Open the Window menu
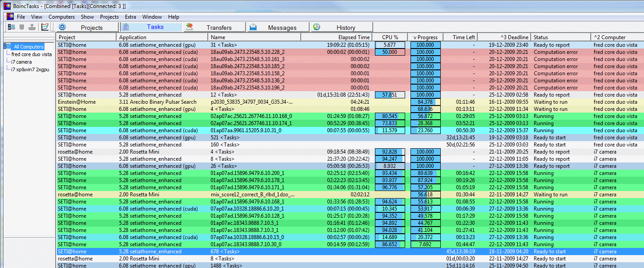Viewport: 644px width, 268px height. [x=152, y=17]
